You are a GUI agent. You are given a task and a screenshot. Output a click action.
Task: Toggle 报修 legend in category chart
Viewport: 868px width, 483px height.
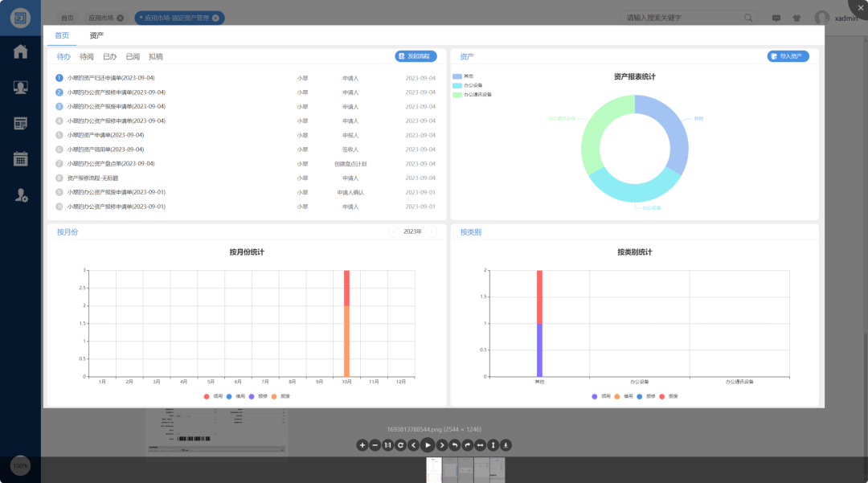646,396
